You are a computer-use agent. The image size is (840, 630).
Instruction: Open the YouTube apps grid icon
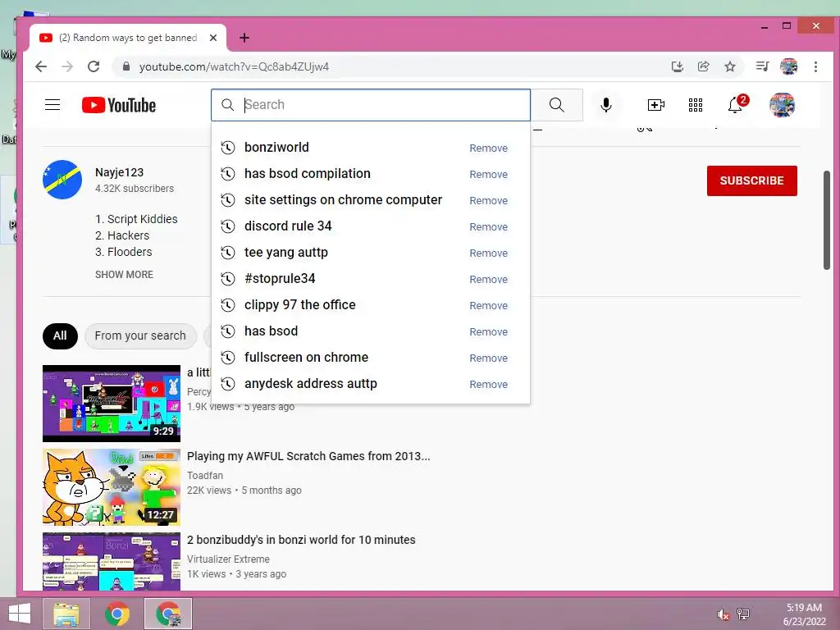tap(696, 105)
